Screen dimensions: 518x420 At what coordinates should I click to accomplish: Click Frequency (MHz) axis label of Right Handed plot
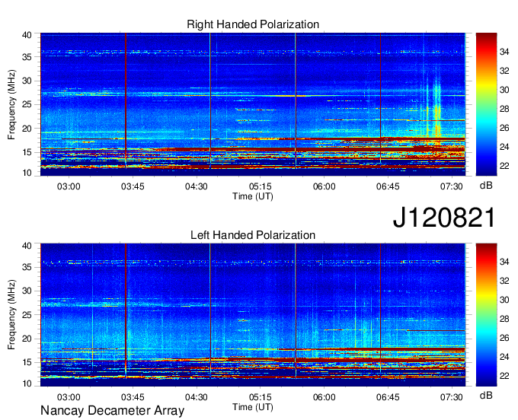tap(11, 104)
